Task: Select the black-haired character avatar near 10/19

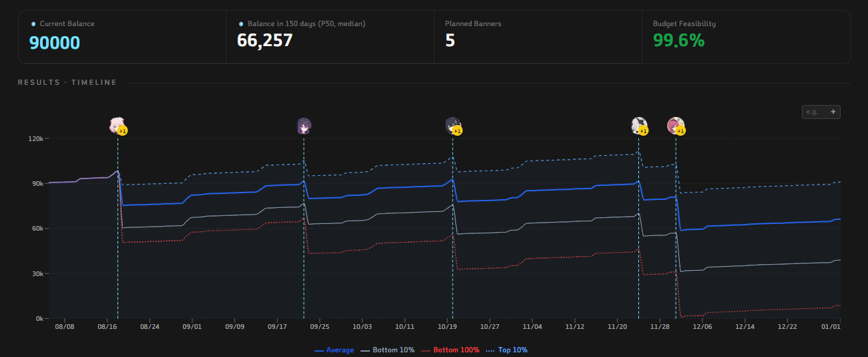Action: coord(453,124)
